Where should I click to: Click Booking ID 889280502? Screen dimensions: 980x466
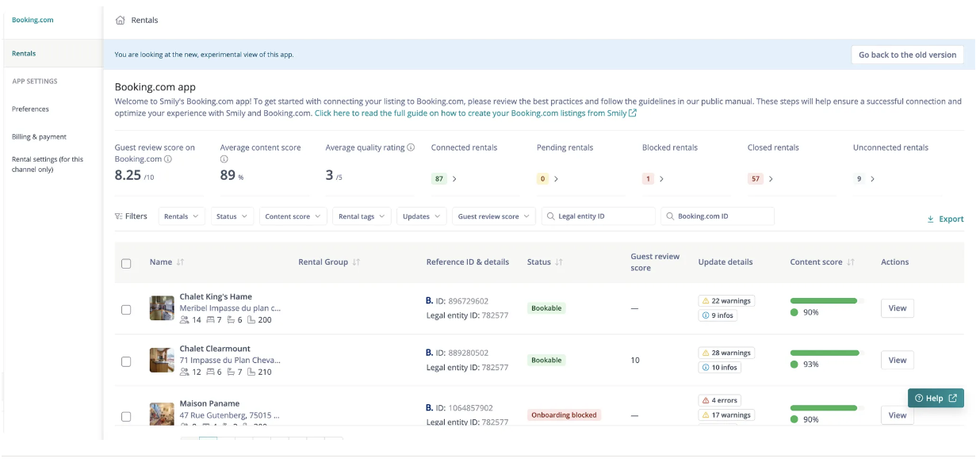tap(469, 353)
